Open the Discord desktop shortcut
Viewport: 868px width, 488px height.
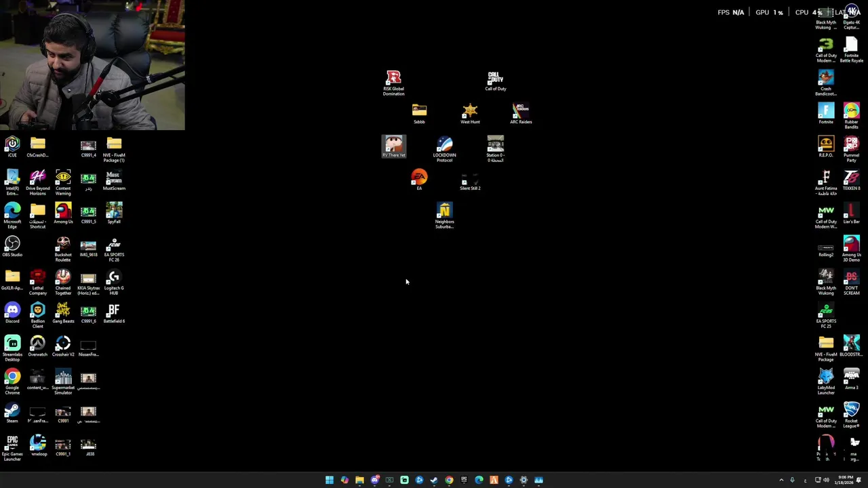pos(12,313)
